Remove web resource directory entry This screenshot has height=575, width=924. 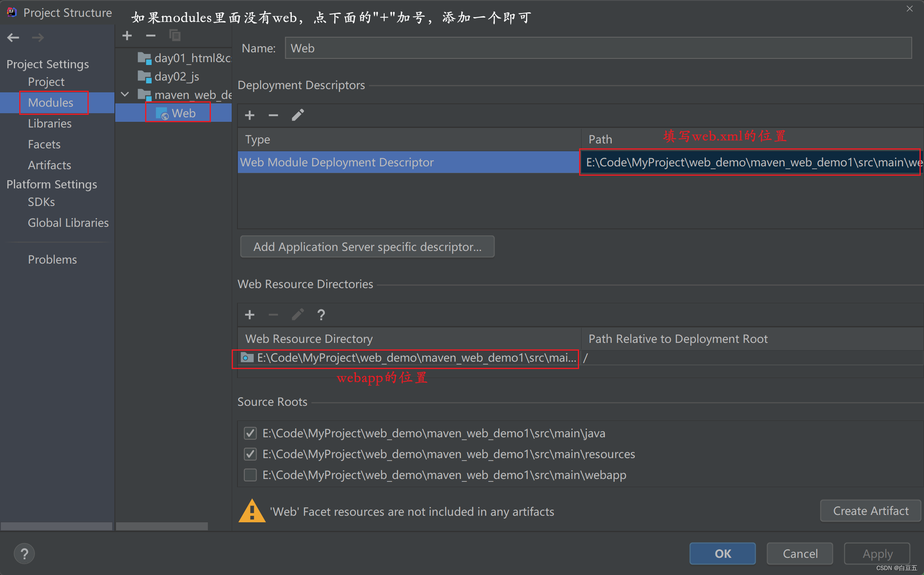click(273, 315)
